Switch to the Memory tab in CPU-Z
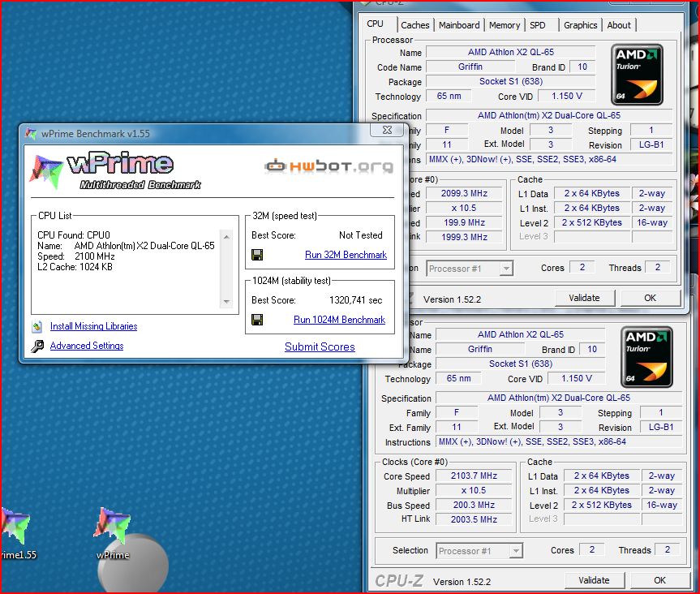700x594 pixels. point(505,25)
